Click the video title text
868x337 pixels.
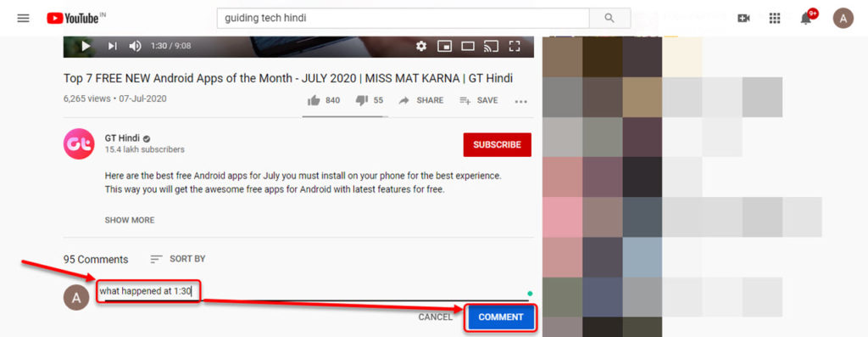(x=288, y=78)
